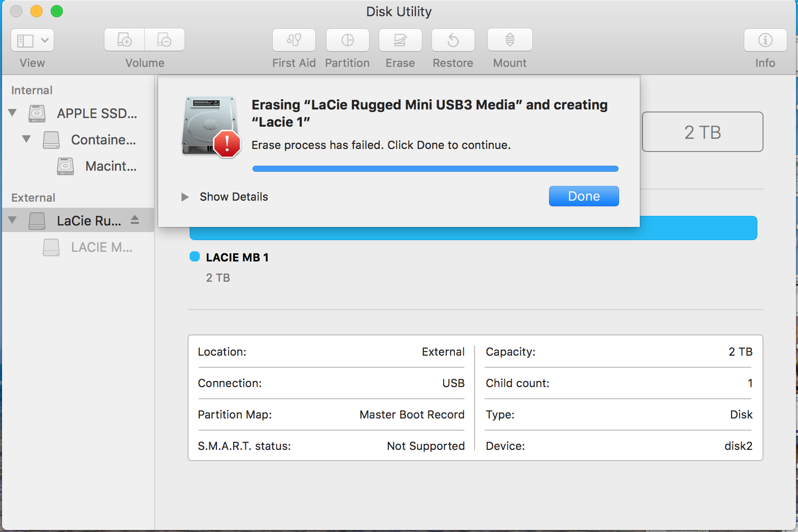Run First Aid stethoscope icon

point(294,40)
